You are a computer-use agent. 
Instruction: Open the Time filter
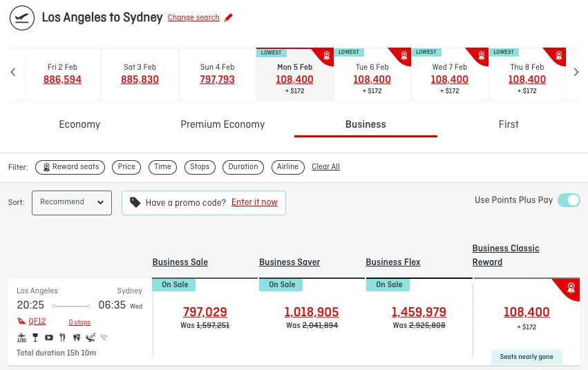163,167
